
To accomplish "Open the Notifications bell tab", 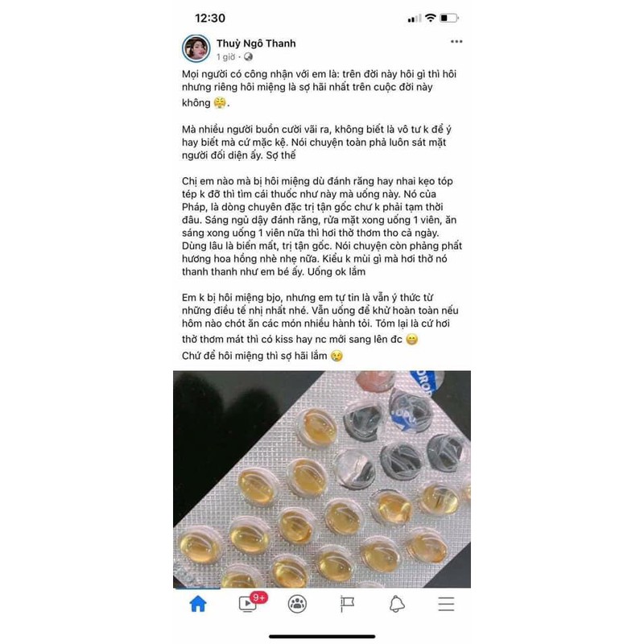I will click(x=397, y=604).
